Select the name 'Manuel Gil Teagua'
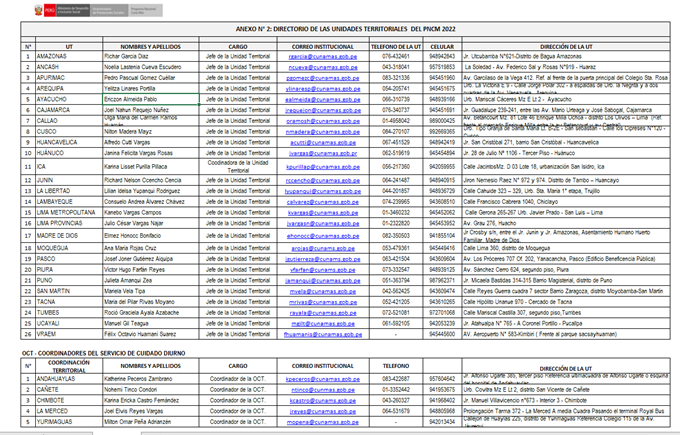The height and width of the screenshot is (435, 680). pos(126,324)
